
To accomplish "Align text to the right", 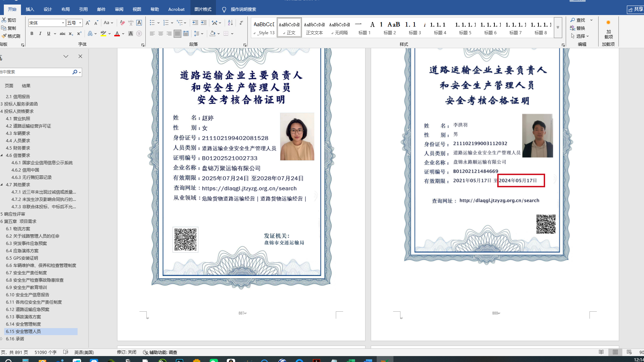I will (169, 34).
